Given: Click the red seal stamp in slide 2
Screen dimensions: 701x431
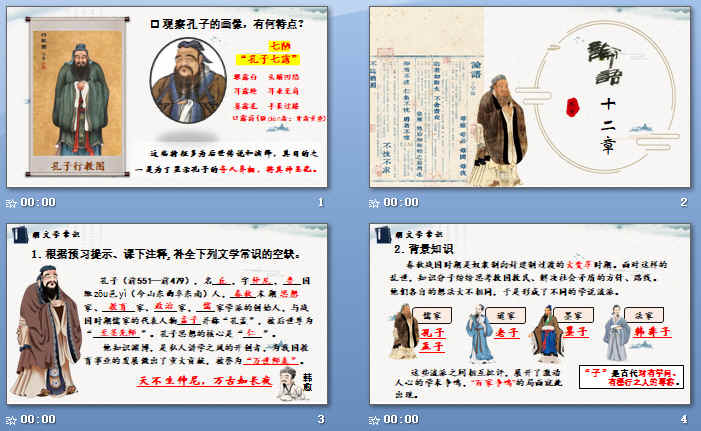Looking at the screenshot, I should (572, 107).
